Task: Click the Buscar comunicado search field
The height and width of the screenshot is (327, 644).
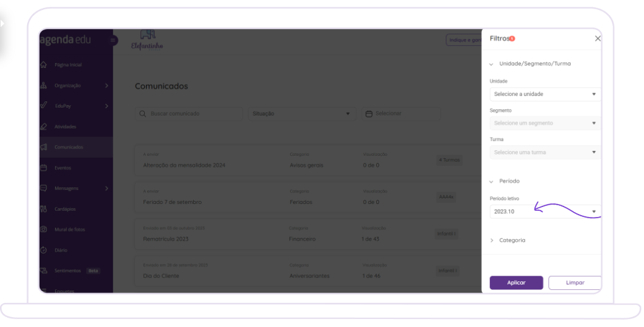Action: tap(189, 114)
